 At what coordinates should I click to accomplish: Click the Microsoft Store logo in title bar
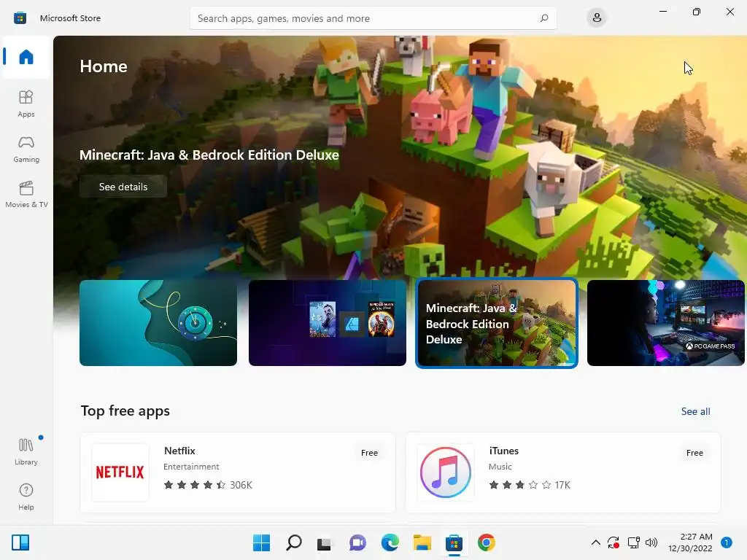point(20,18)
